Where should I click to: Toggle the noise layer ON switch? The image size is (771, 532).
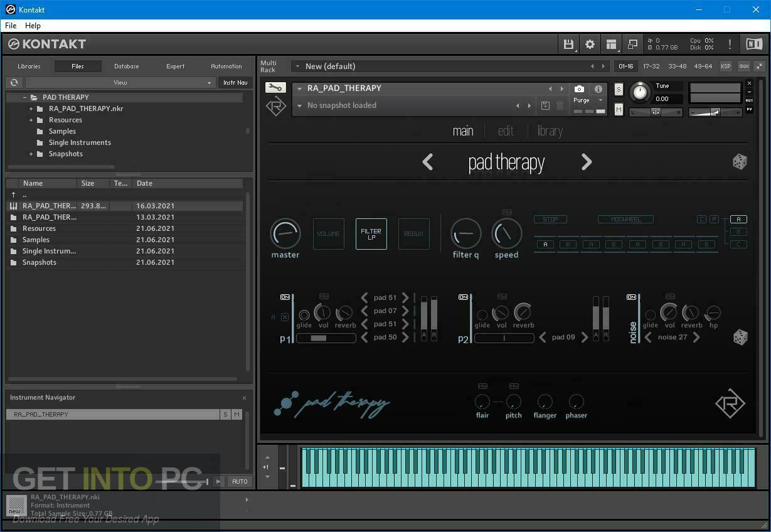(x=631, y=297)
